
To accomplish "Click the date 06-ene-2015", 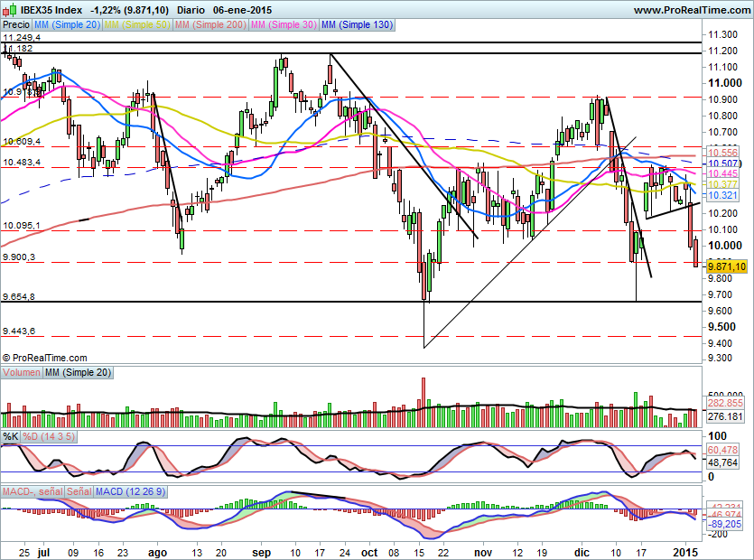I will coord(242,10).
